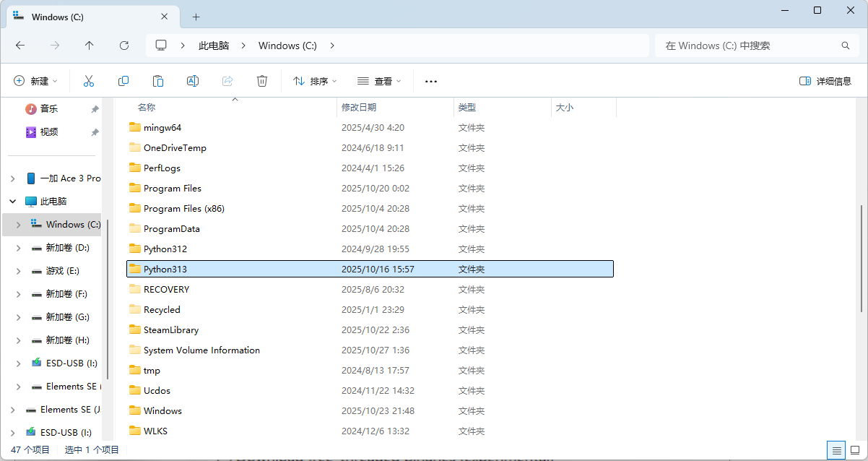
Task: Click the Delete trash can icon
Action: click(262, 81)
